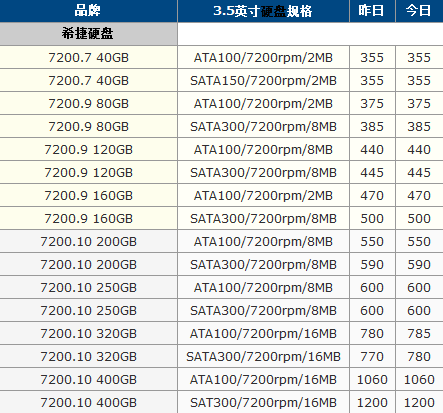443x413 pixels.
Task: Select the 今日 price column header
Action: click(419, 11)
